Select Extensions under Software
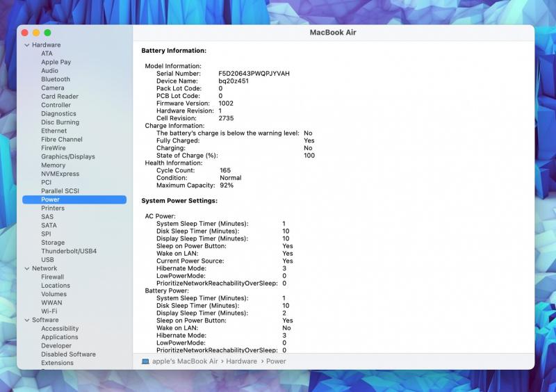Viewport: 556px width, 392px height. tap(57, 363)
